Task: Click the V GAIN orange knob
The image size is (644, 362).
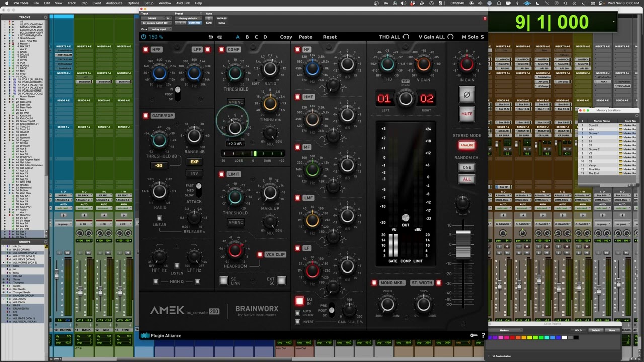Action: [x=424, y=64]
